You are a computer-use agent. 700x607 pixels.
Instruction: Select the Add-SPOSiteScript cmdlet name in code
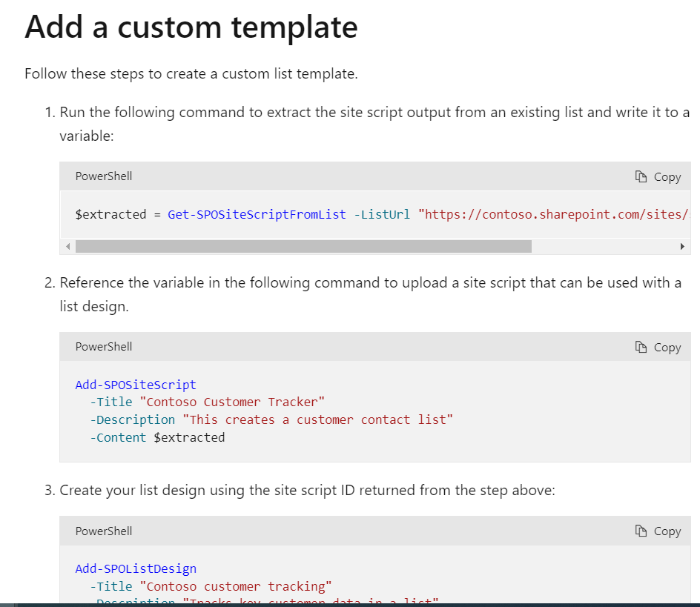click(136, 385)
